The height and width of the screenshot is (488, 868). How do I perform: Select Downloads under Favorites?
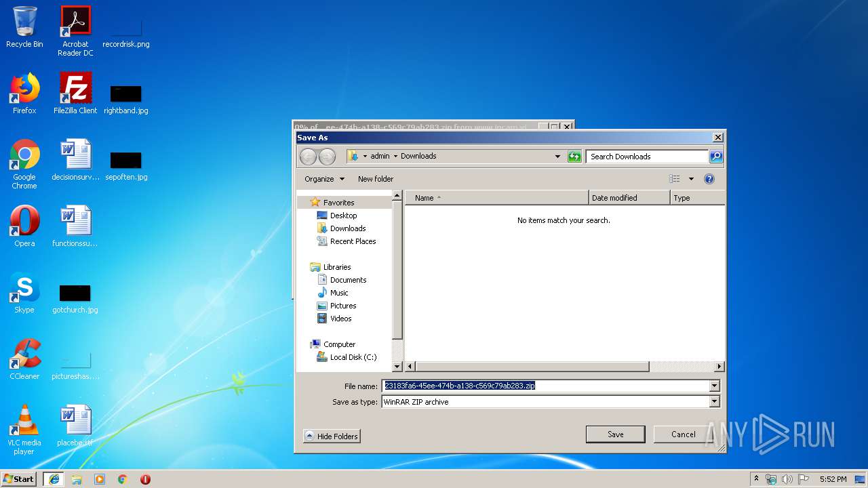(348, 228)
